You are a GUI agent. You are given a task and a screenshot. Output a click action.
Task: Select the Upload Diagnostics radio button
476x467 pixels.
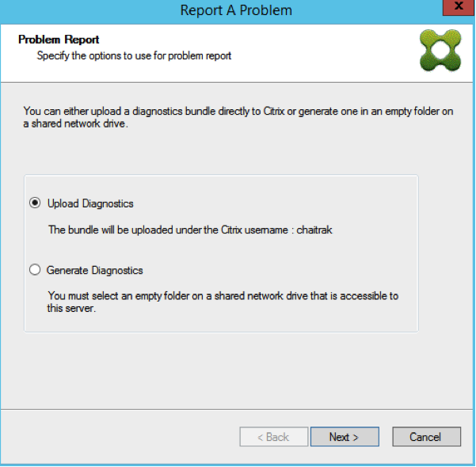click(x=35, y=203)
